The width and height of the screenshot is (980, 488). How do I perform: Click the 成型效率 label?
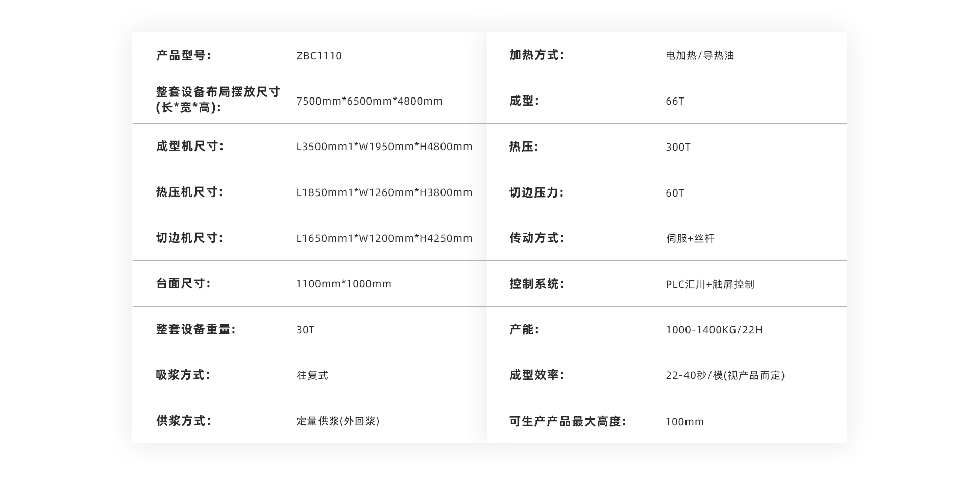coord(537,375)
